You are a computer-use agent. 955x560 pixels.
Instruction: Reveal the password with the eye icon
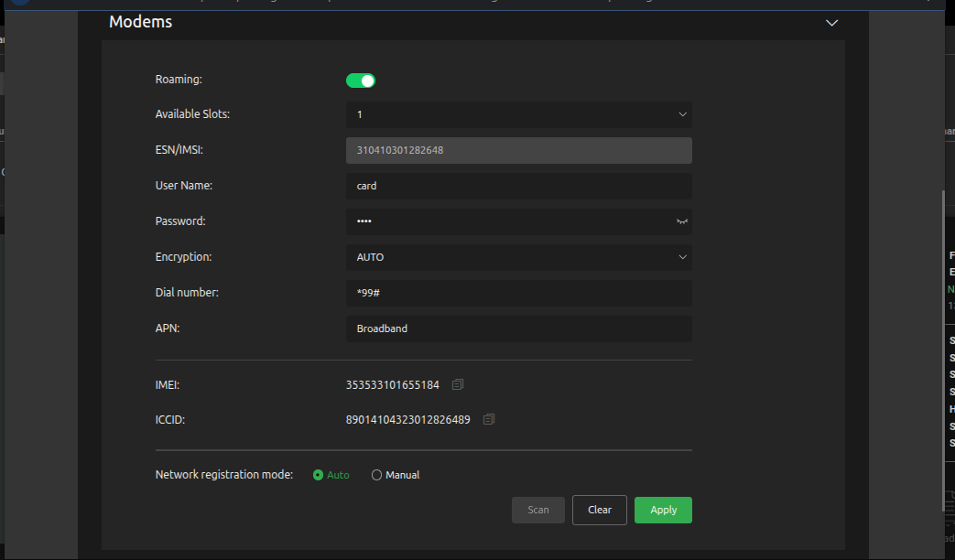coord(681,221)
